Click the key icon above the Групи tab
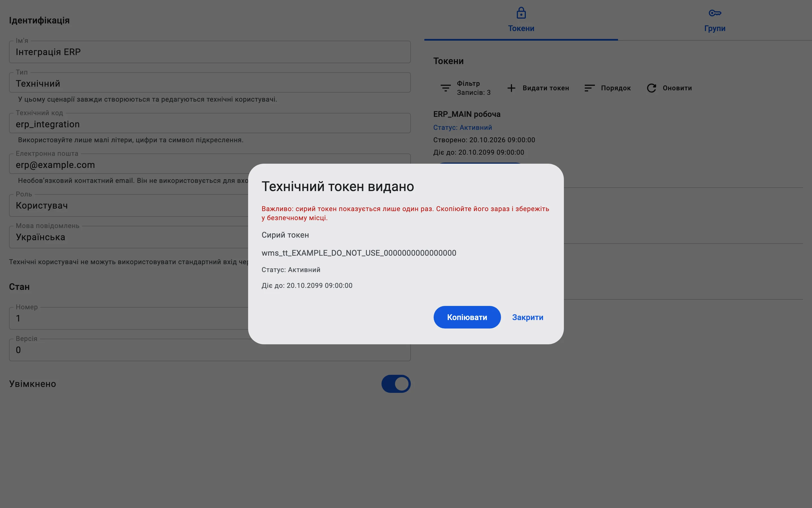The height and width of the screenshot is (508, 812). [x=715, y=13]
